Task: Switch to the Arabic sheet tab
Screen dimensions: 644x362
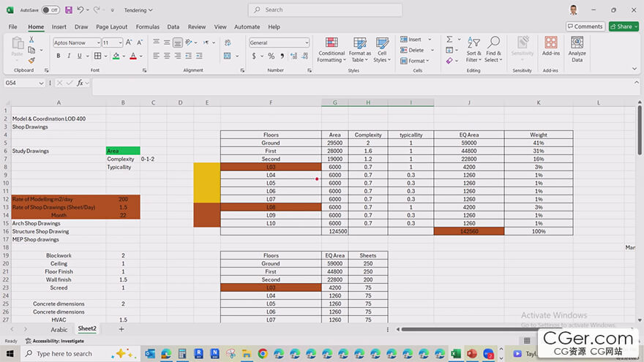Action: click(x=59, y=329)
